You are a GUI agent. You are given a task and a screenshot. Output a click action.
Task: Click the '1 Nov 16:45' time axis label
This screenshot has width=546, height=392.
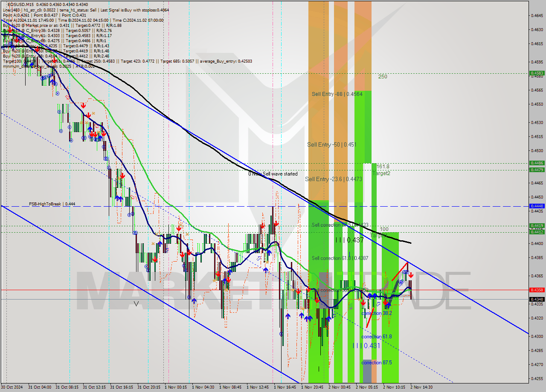pyautogui.click(x=285, y=387)
